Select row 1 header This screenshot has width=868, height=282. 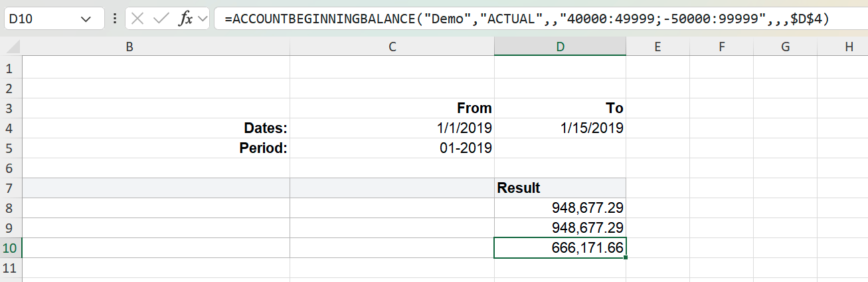[x=11, y=69]
